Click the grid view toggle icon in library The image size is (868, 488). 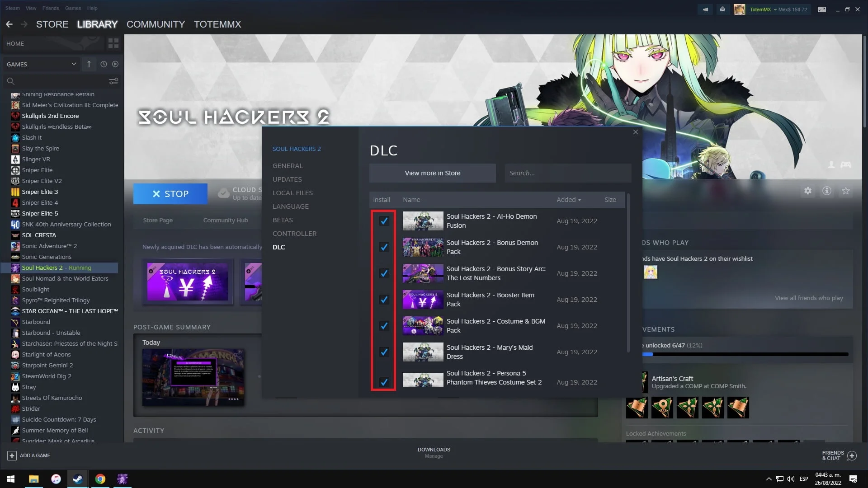tap(113, 43)
